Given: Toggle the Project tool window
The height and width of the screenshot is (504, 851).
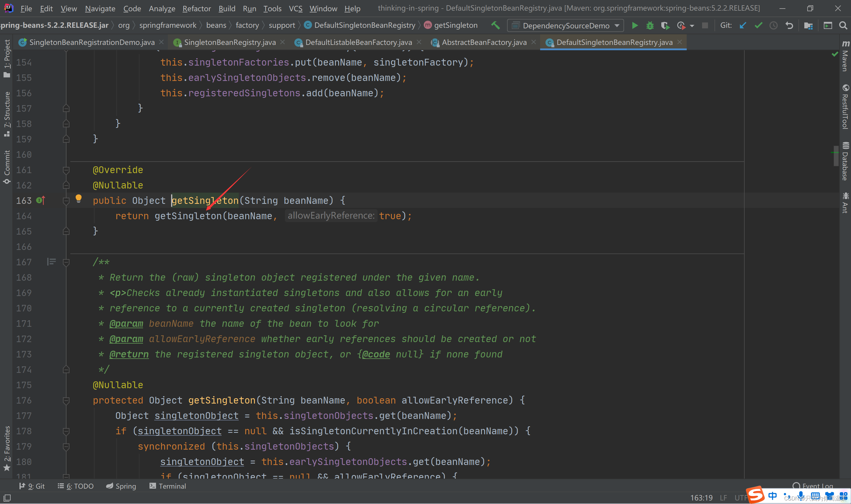Looking at the screenshot, I should pyautogui.click(x=7, y=58).
